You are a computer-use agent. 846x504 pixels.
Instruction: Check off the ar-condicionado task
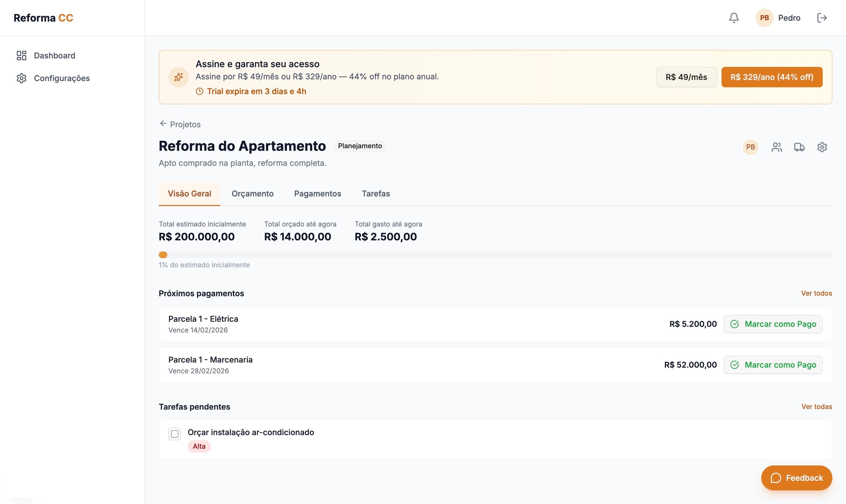(x=175, y=434)
